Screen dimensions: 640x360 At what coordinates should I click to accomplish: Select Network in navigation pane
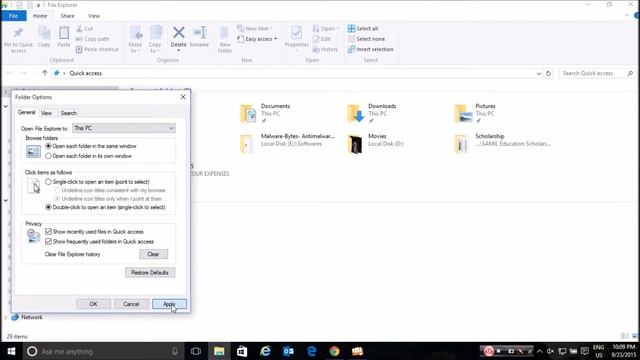pos(27,317)
